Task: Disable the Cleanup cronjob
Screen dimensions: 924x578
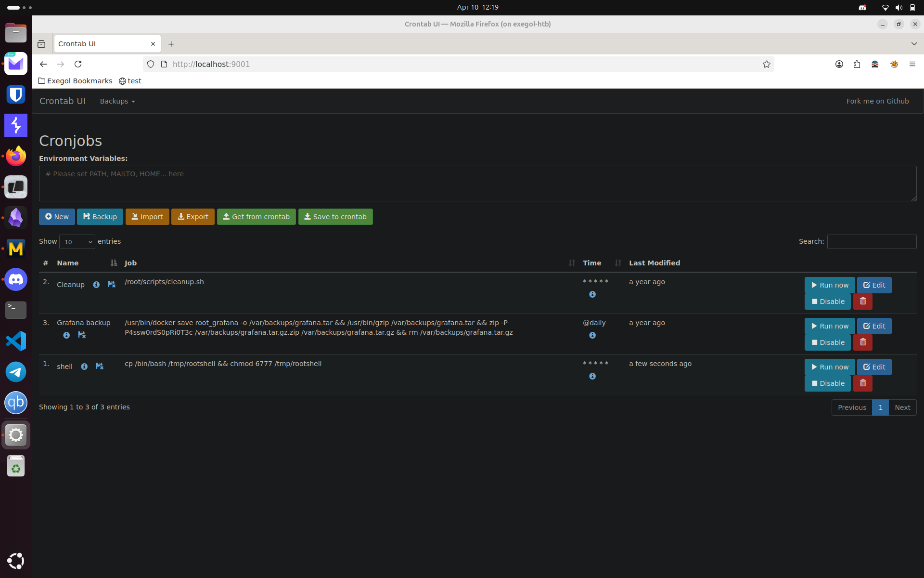Action: click(827, 302)
